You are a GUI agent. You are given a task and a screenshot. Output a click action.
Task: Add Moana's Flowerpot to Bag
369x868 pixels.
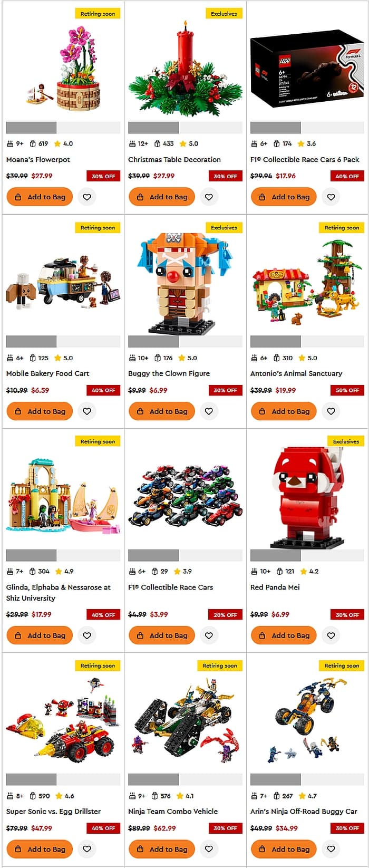40,197
